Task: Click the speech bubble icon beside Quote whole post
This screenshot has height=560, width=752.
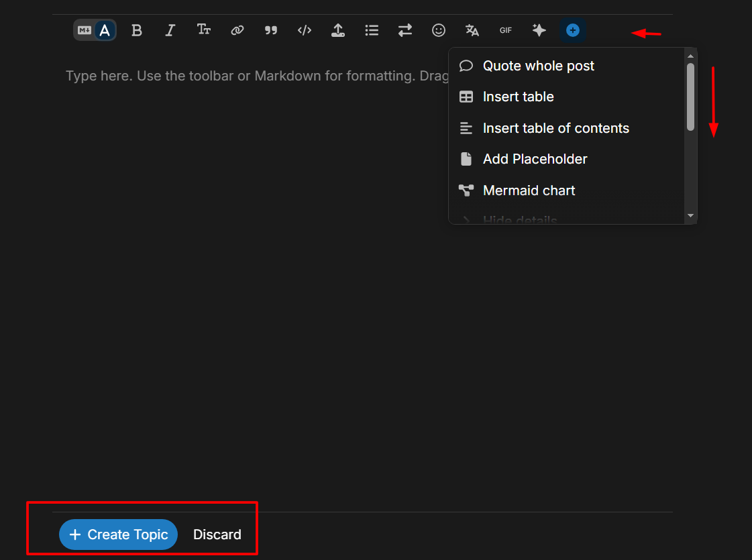Action: 466,66
